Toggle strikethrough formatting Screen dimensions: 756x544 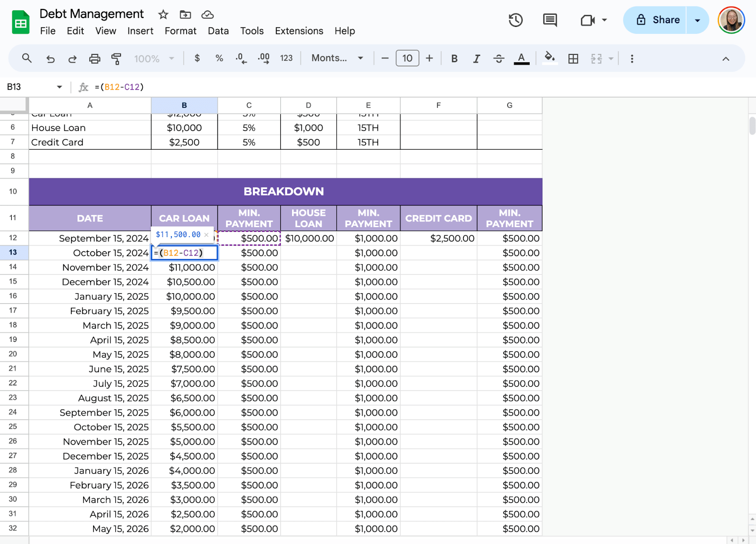coord(498,59)
